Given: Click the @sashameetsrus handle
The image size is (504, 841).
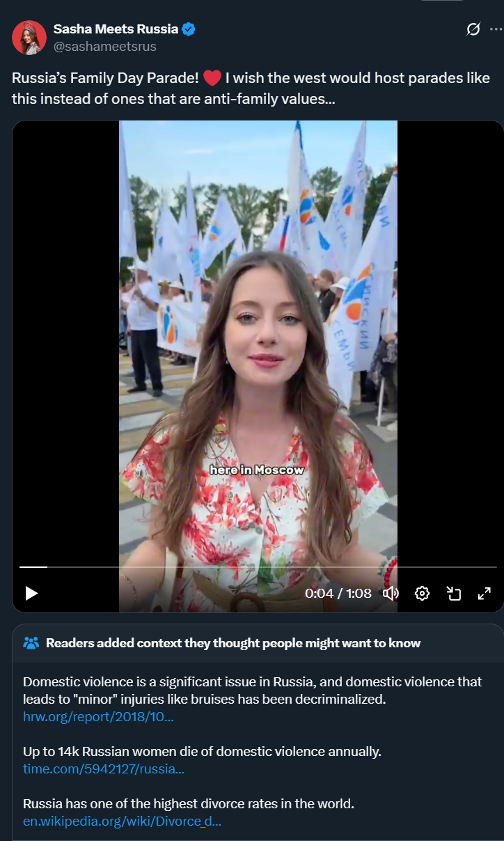Looking at the screenshot, I should 105,47.
